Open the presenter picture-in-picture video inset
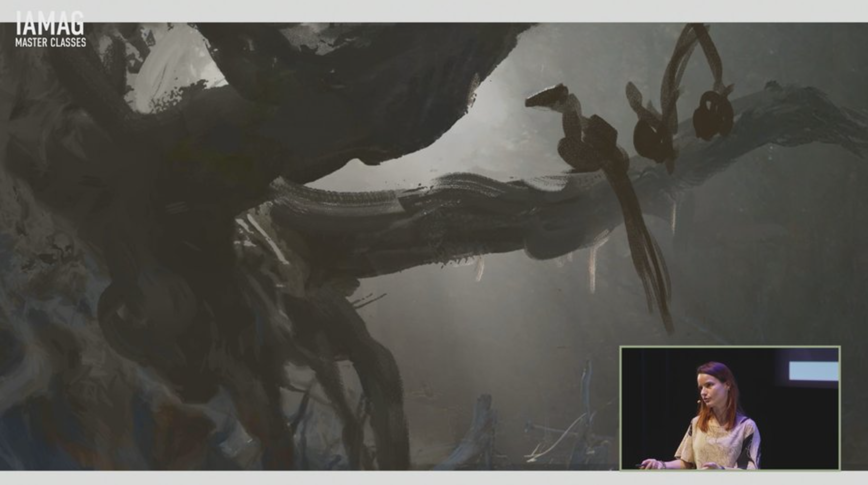Image resolution: width=868 pixels, height=485 pixels. (x=730, y=408)
